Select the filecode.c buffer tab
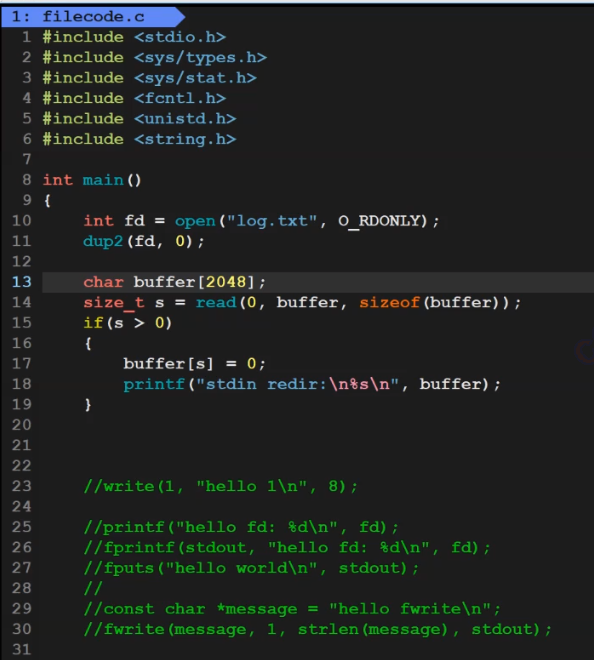 click(x=93, y=16)
